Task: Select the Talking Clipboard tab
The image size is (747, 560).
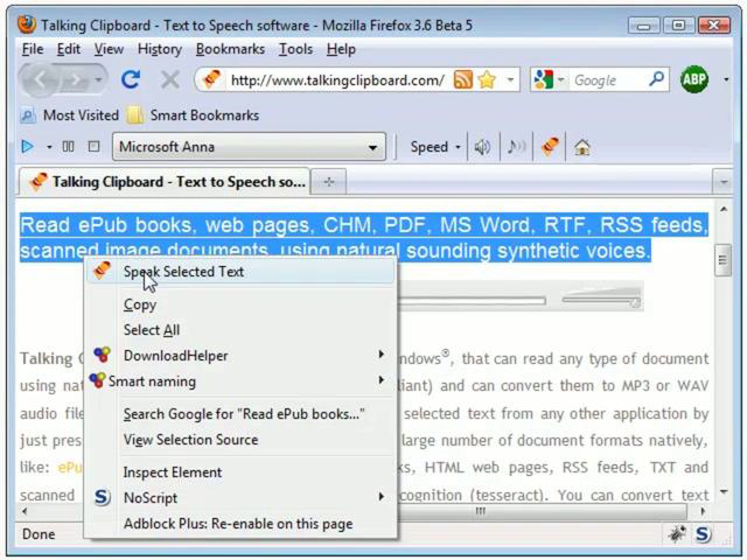Action: coord(164,182)
